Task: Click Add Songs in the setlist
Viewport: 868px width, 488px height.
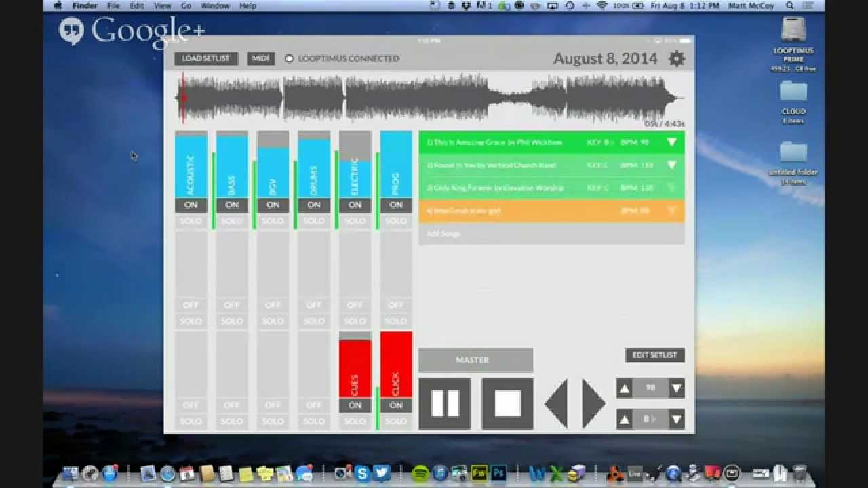Action: [x=443, y=234]
